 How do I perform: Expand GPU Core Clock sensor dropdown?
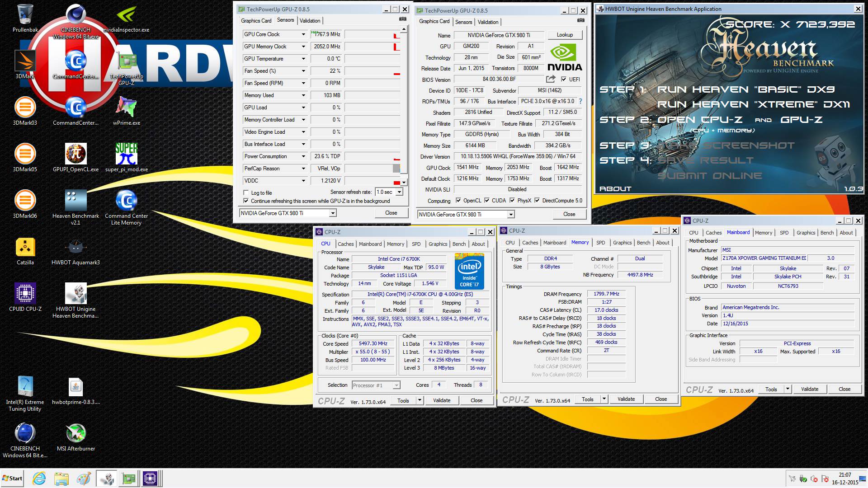point(303,34)
